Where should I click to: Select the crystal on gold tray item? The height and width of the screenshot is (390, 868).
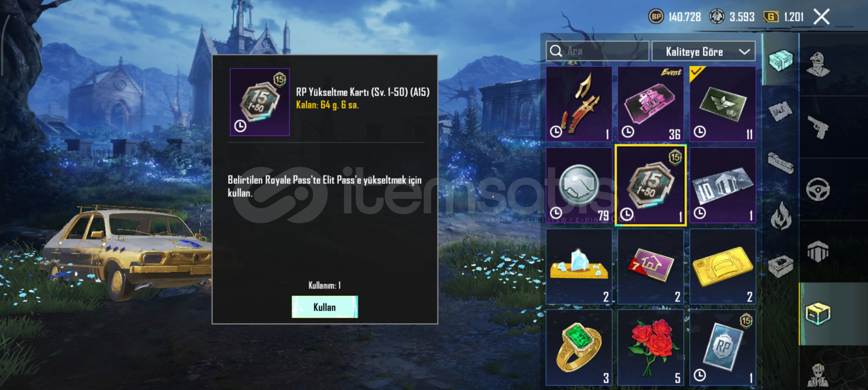[x=579, y=266]
